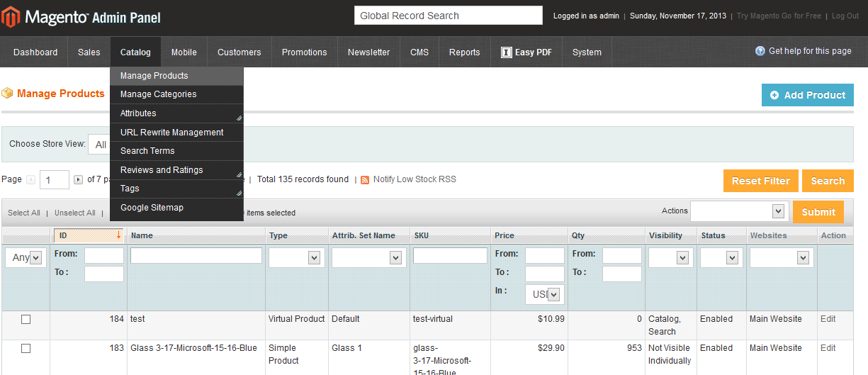The image size is (868, 375).
Task: Click the help globe icon
Action: click(760, 51)
